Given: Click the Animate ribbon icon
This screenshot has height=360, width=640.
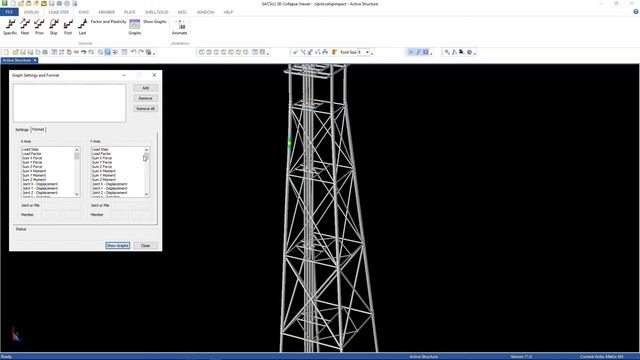Looking at the screenshot, I should 180,27.
